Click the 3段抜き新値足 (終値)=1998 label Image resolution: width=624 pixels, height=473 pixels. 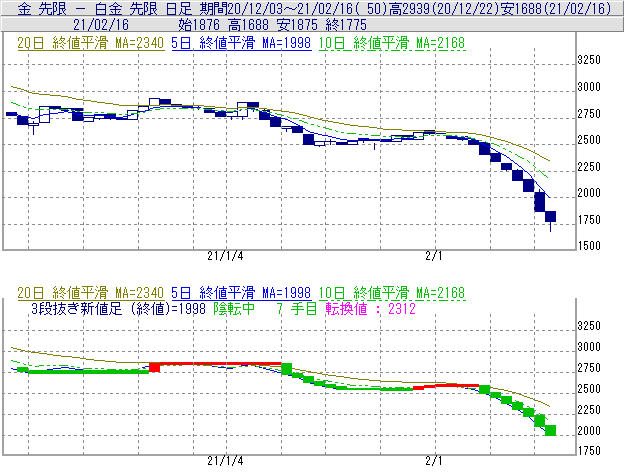(119, 309)
